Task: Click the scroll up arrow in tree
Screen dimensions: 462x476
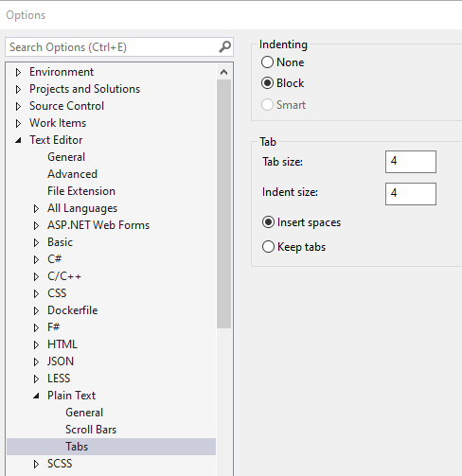Action: (223, 72)
